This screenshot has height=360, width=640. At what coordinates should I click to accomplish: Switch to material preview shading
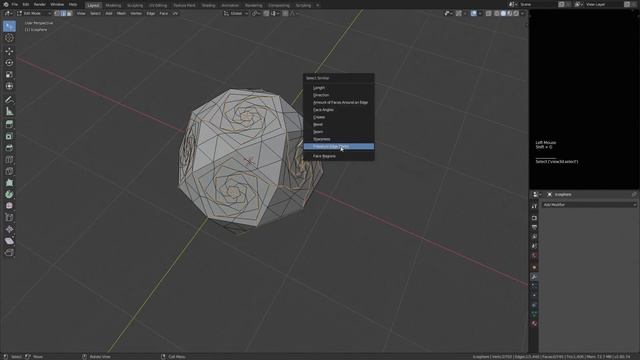tap(510, 13)
